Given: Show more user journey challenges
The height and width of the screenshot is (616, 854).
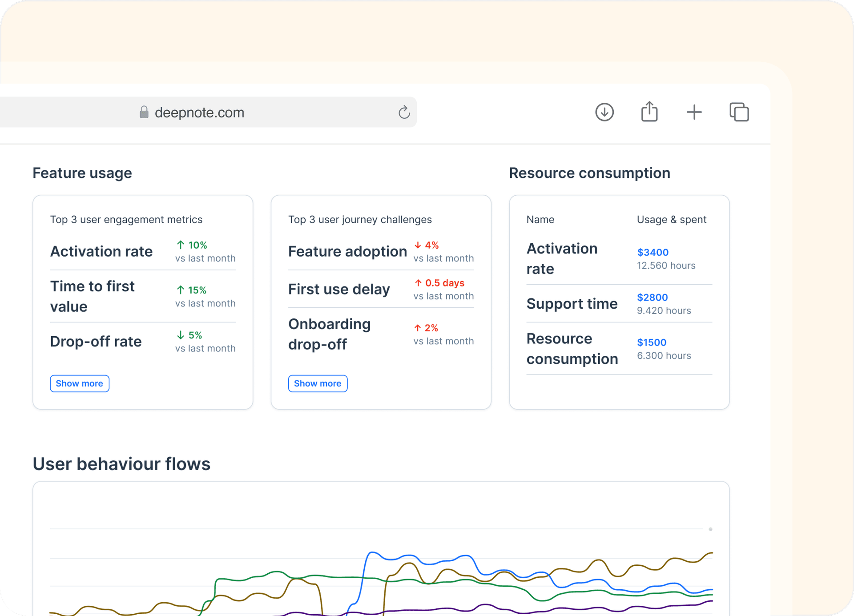Looking at the screenshot, I should tap(318, 383).
